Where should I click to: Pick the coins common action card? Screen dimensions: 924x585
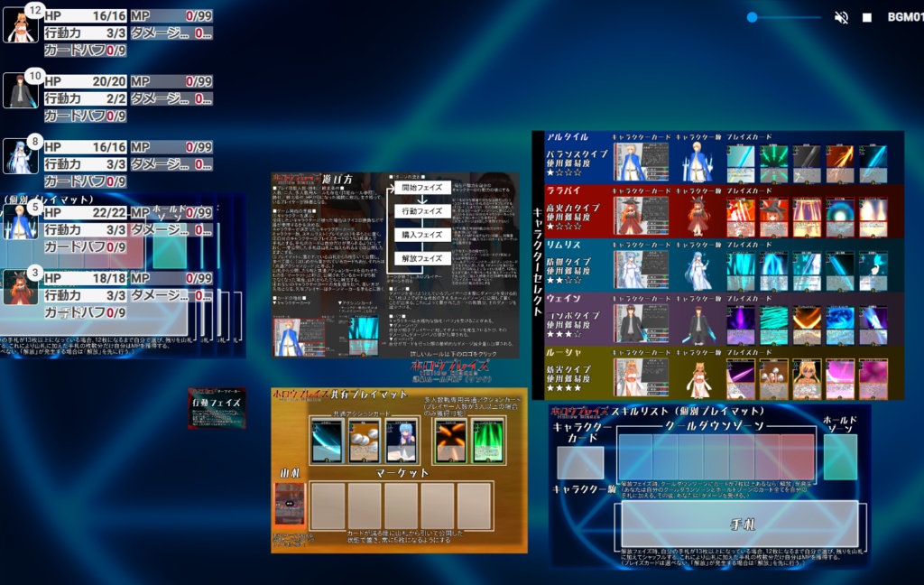point(365,441)
